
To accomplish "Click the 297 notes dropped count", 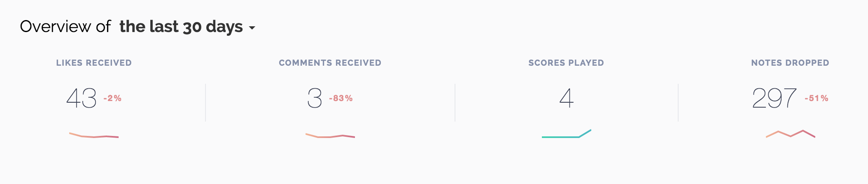I will 774,98.
